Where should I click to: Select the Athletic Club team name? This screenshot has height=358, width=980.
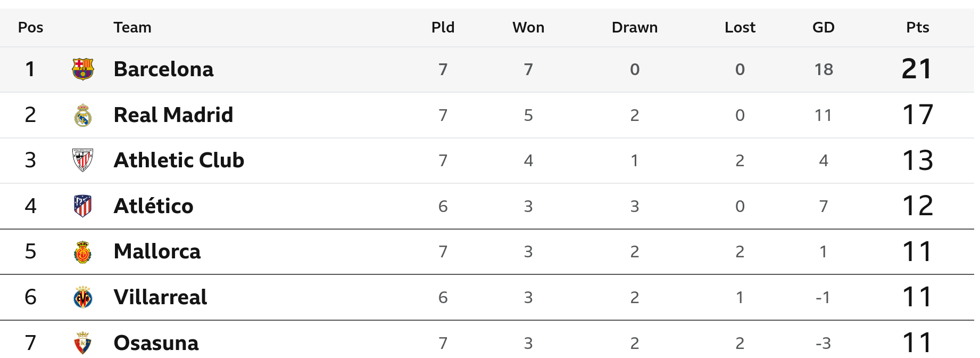tap(179, 160)
